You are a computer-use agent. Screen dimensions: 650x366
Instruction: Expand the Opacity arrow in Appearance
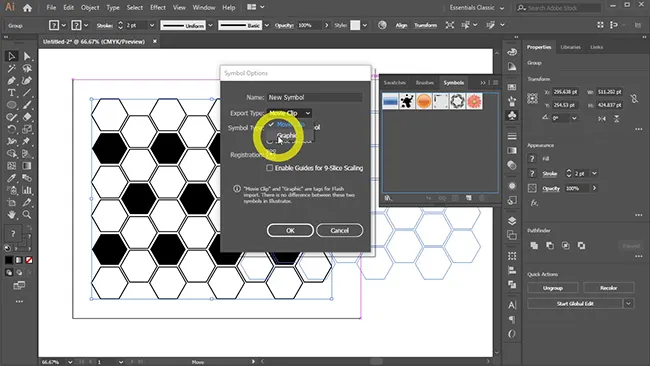pos(594,188)
